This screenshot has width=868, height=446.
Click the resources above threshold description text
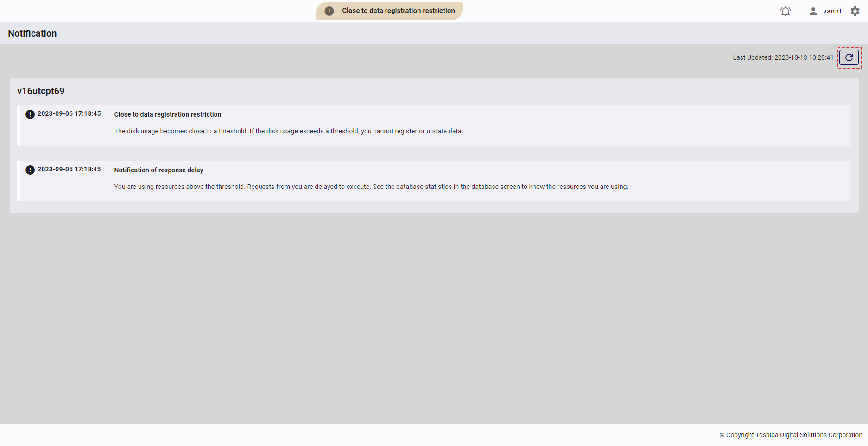click(371, 187)
